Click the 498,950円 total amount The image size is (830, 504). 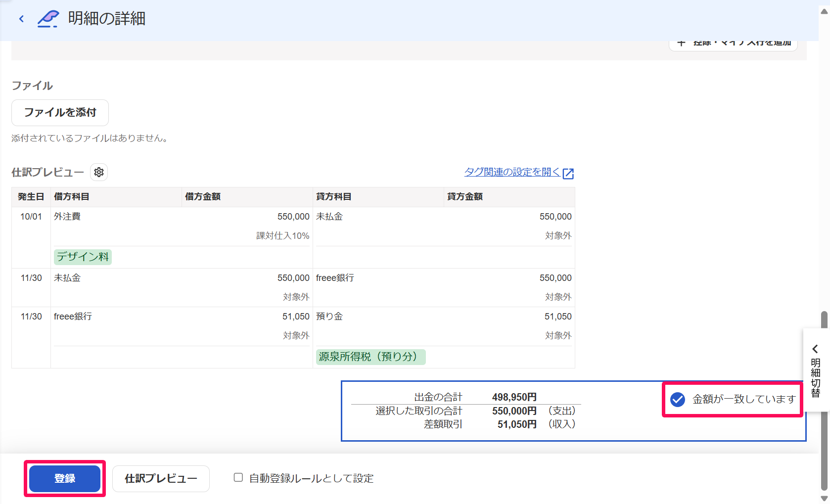point(514,397)
